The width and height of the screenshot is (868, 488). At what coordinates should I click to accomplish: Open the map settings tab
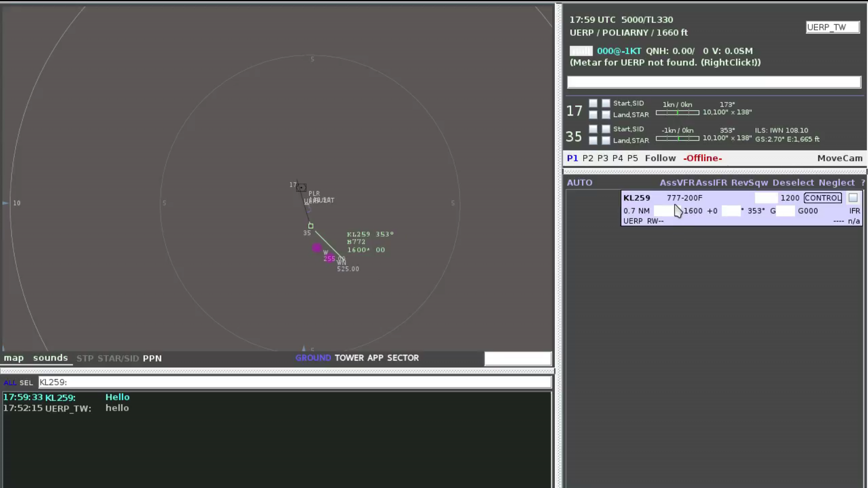click(x=14, y=358)
